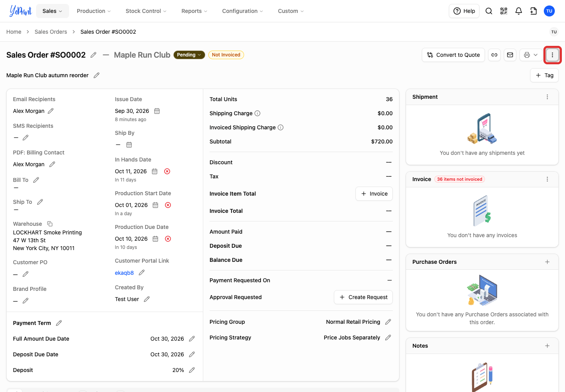Click the Invoice button
The height and width of the screenshot is (392, 565).
coord(374,194)
